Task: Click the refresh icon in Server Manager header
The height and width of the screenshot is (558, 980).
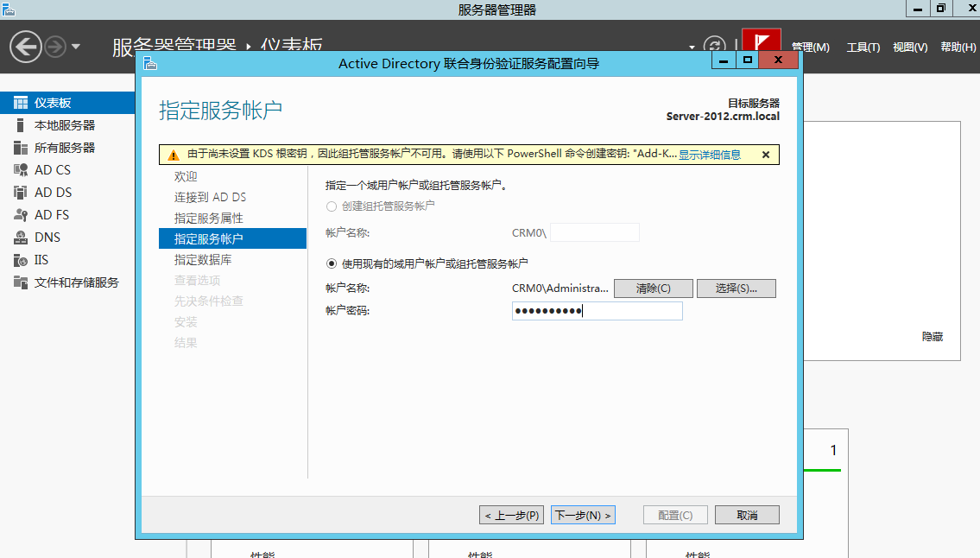Action: [x=714, y=46]
